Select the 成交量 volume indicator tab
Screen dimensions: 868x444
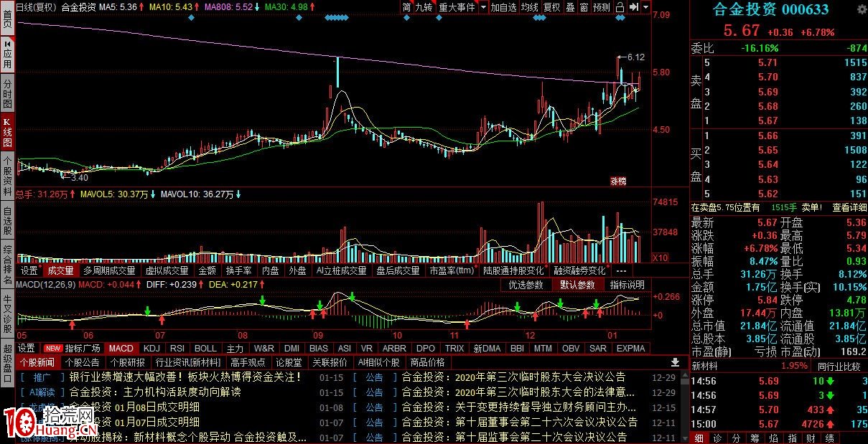click(x=60, y=271)
